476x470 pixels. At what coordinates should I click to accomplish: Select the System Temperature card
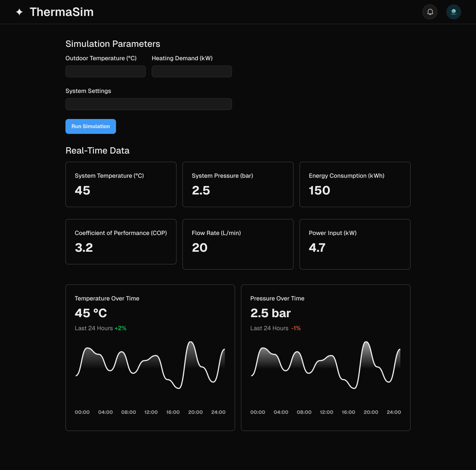pos(121,184)
